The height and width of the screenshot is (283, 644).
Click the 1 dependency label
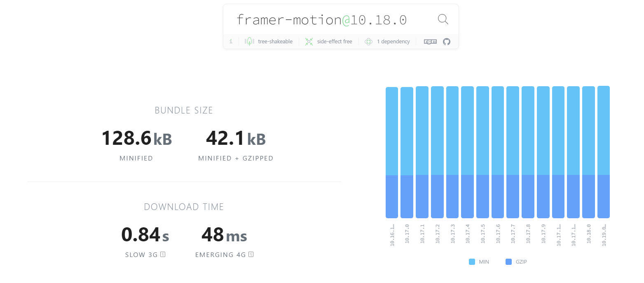coord(393,42)
